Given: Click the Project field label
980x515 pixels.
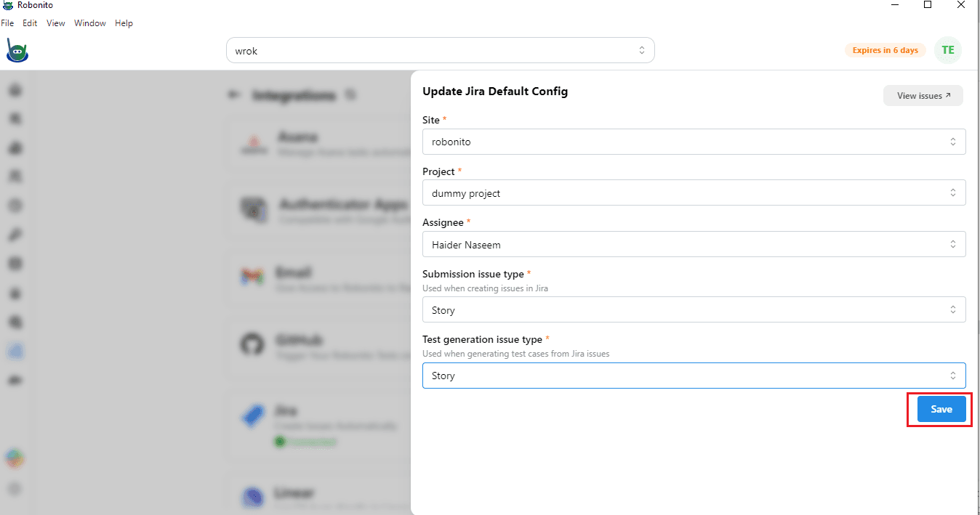Looking at the screenshot, I should click(438, 171).
